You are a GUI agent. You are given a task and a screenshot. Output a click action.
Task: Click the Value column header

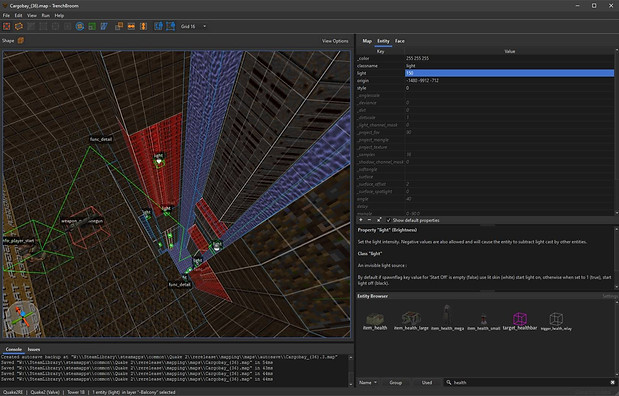[x=509, y=51]
